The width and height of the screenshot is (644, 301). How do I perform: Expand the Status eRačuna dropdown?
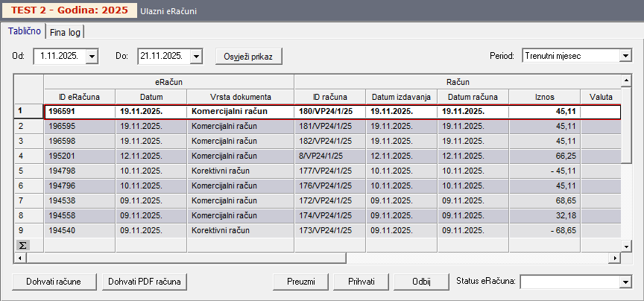point(625,282)
